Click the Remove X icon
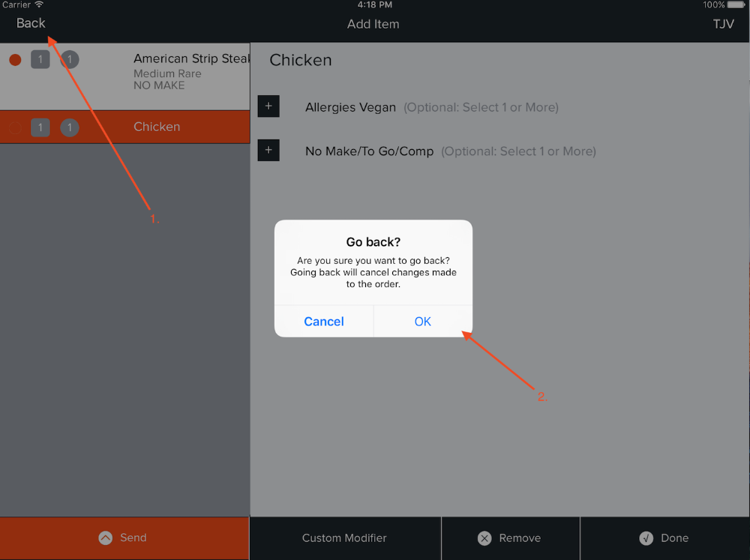This screenshot has width=750, height=560. [x=484, y=538]
